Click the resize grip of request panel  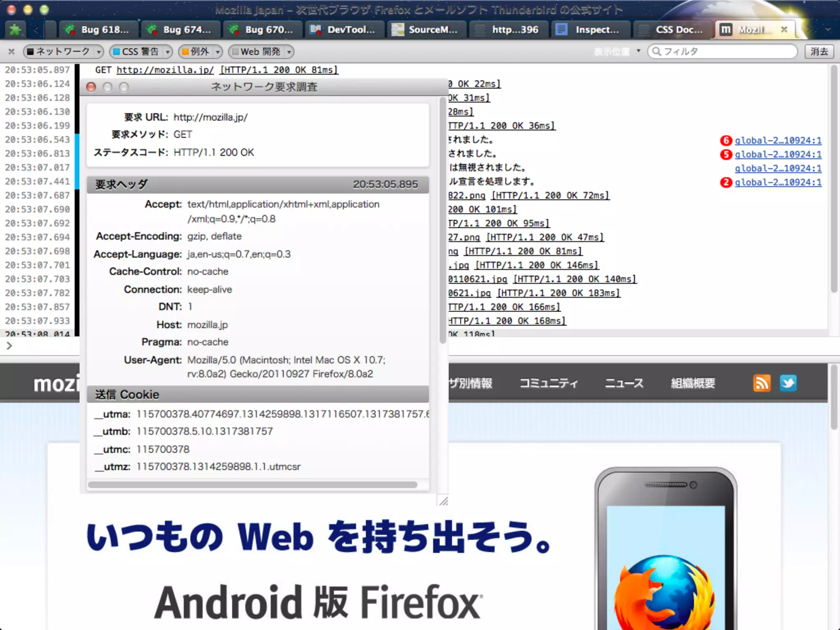coord(443,501)
